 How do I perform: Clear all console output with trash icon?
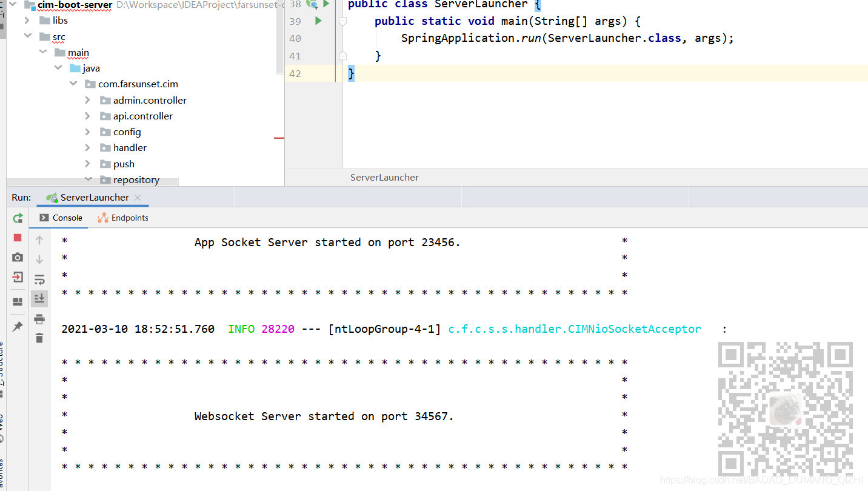39,338
